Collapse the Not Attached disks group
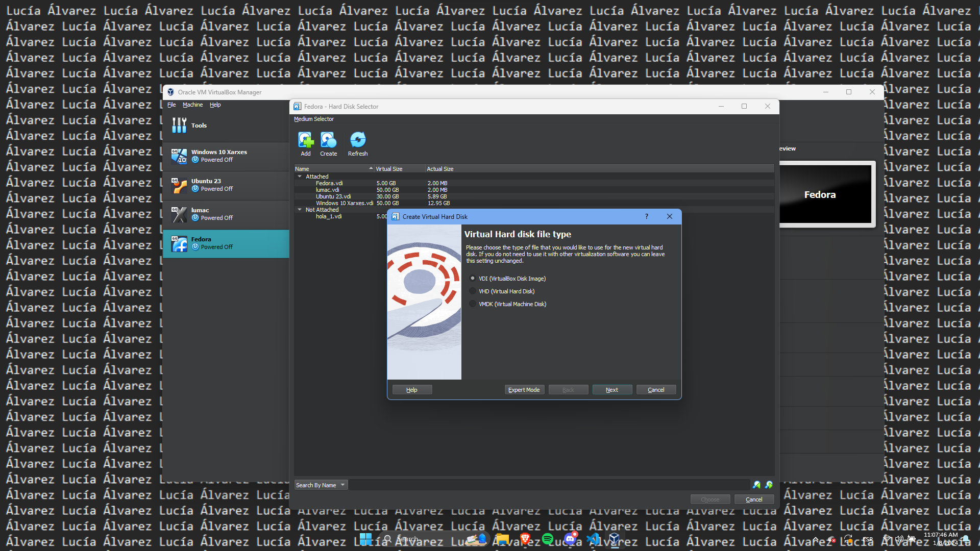This screenshot has height=551, width=980. click(300, 210)
